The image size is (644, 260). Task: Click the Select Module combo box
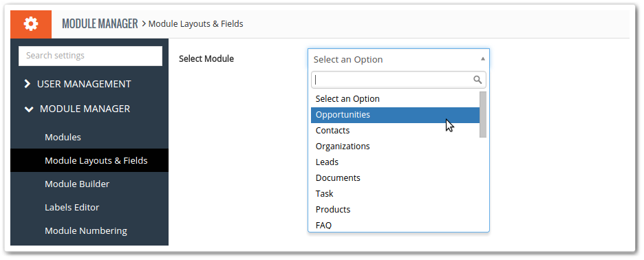[398, 59]
